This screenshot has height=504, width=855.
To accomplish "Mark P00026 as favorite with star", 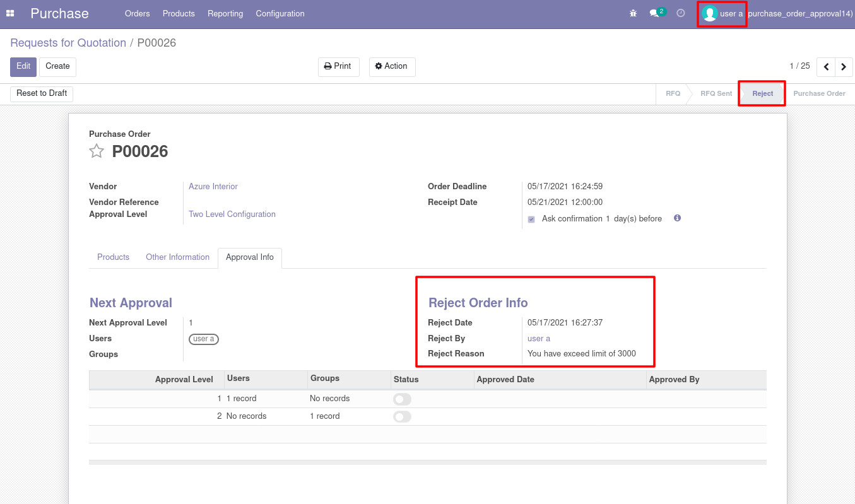I will (97, 151).
